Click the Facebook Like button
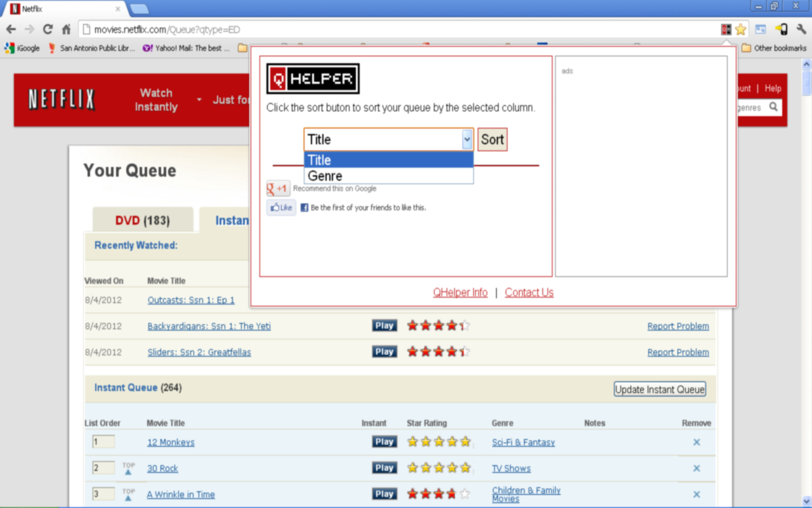The height and width of the screenshot is (508, 812). pyautogui.click(x=281, y=208)
